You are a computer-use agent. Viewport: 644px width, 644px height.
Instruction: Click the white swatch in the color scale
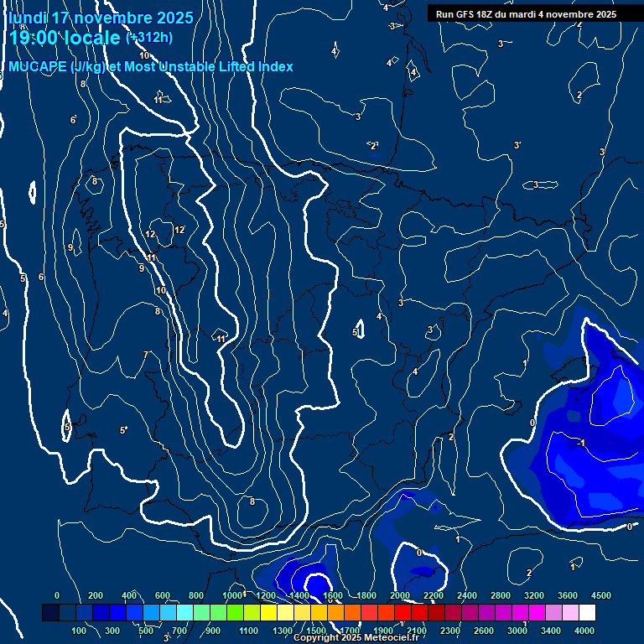tap(587, 612)
